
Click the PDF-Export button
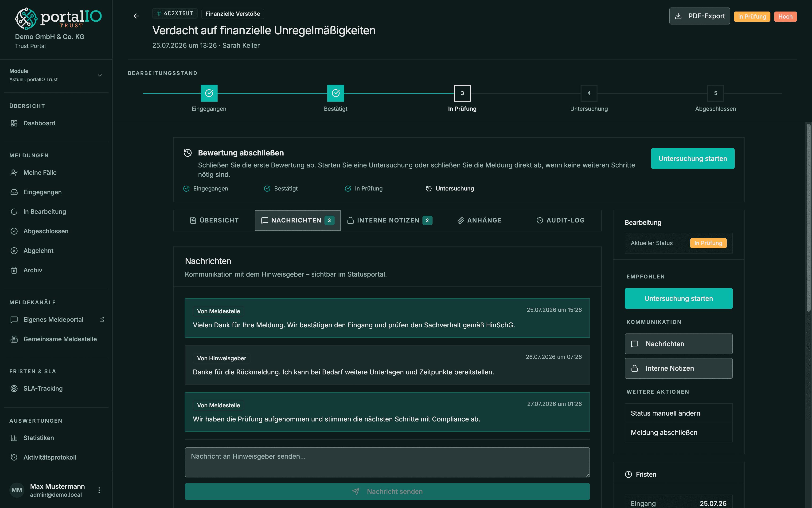[699, 16]
